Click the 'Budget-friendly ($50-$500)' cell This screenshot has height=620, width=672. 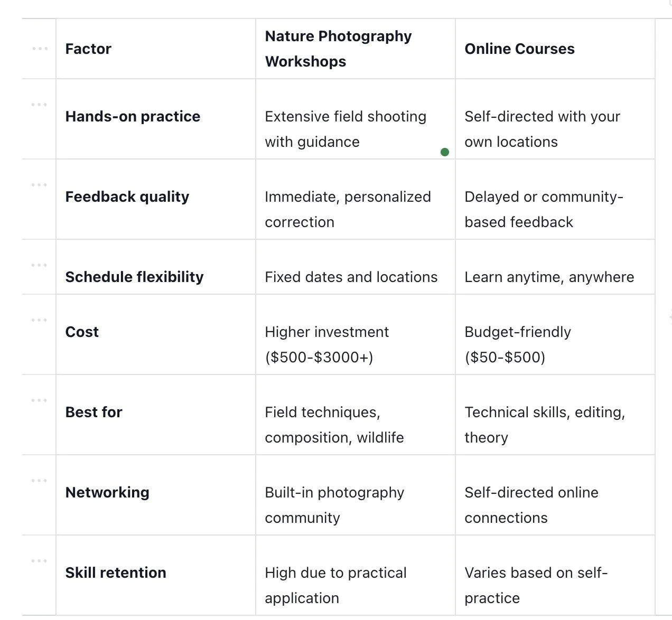(517, 344)
